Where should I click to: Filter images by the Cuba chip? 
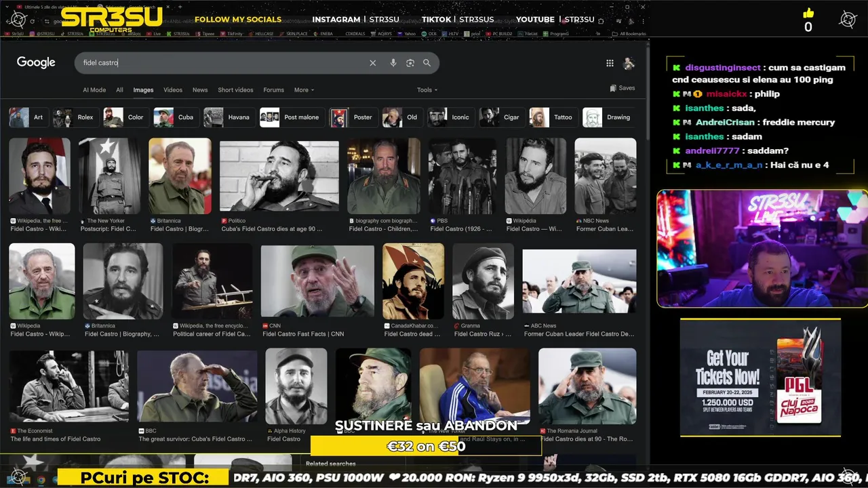(176, 117)
